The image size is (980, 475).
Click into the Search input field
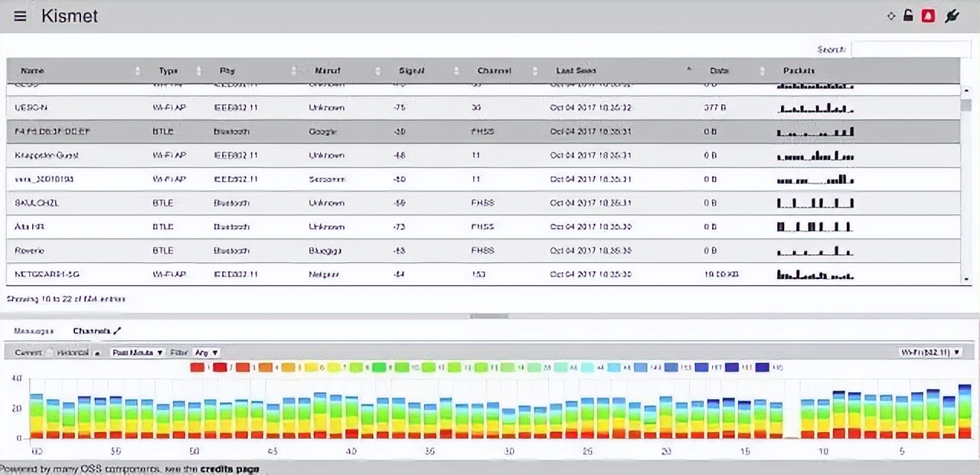pyautogui.click(x=910, y=49)
